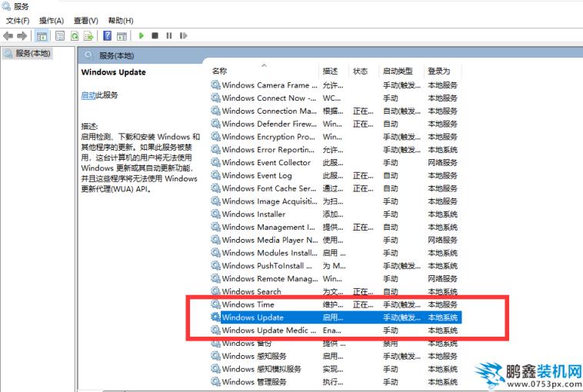The width and height of the screenshot is (583, 392).
Task: Click gear icon of Windows Remote Manag... row
Action: 215,278
